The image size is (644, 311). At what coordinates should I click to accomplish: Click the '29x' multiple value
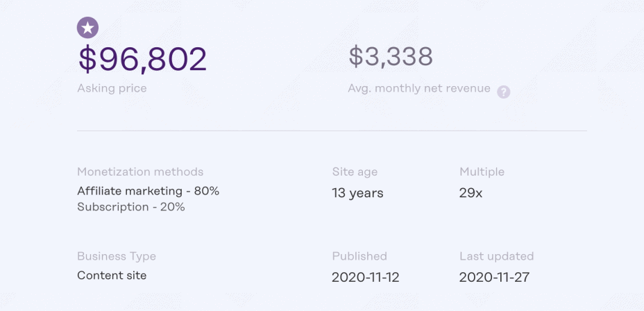click(471, 193)
